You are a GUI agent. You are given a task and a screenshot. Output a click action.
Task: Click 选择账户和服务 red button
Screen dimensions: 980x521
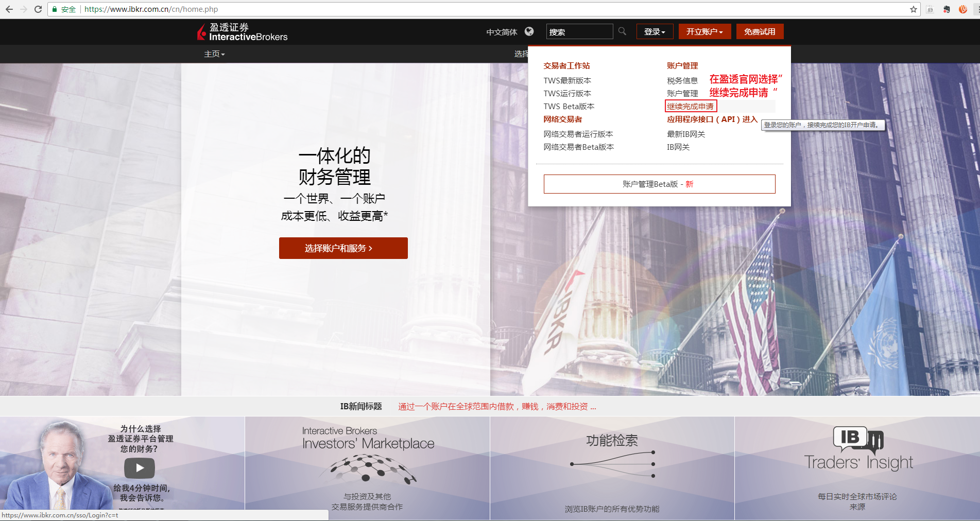click(x=343, y=248)
